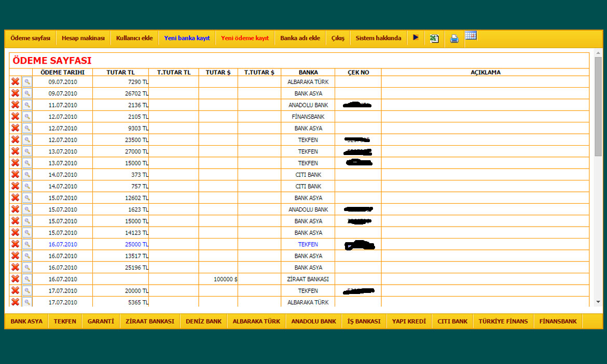Screen dimensions: 607x364
Task: Open magnifier for highlighted 25000 TL Tekfen row
Action: pos(27,244)
